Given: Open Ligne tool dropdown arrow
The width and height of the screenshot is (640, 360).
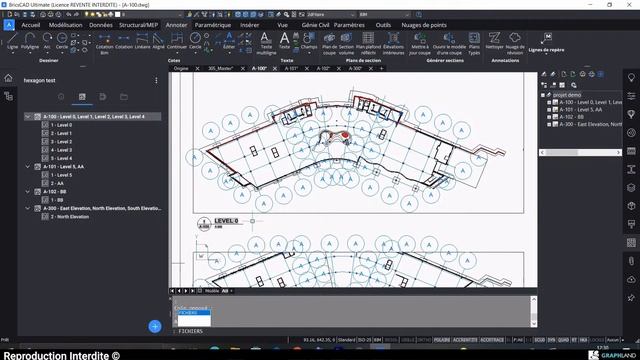Looking at the screenshot, I should coord(12,53).
